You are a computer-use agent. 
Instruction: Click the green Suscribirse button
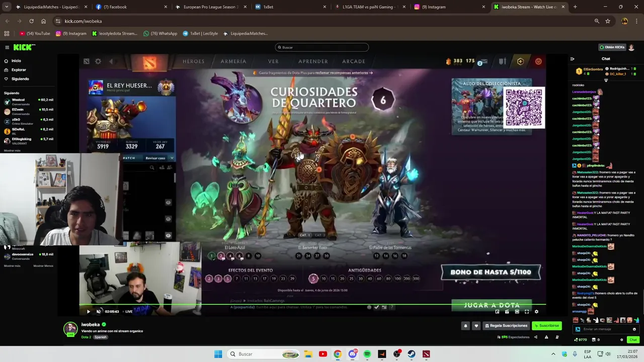(546, 326)
